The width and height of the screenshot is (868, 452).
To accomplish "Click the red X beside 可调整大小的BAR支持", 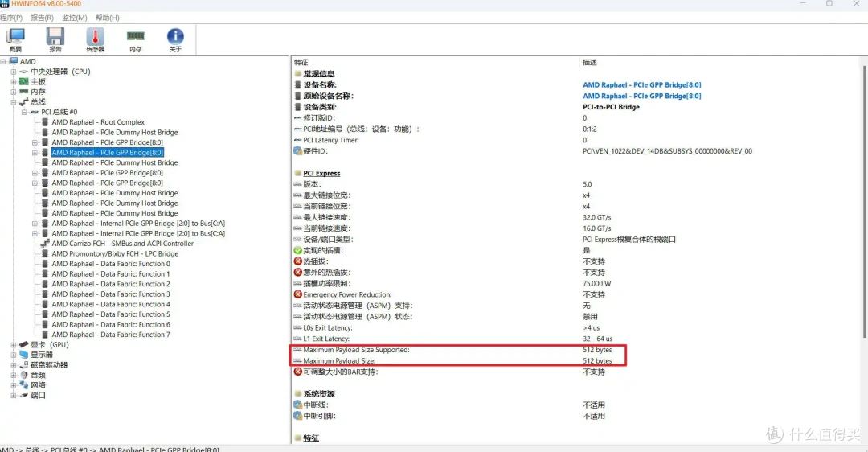I will [298, 372].
